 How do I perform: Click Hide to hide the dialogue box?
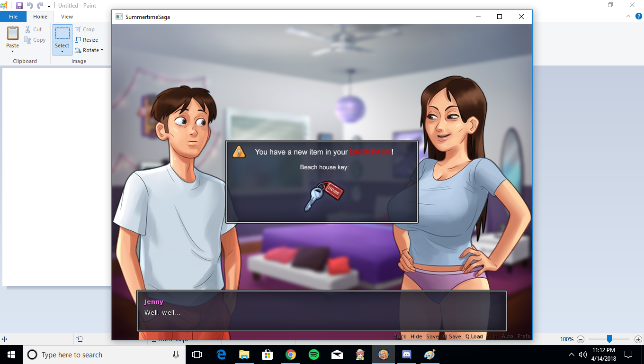point(416,337)
